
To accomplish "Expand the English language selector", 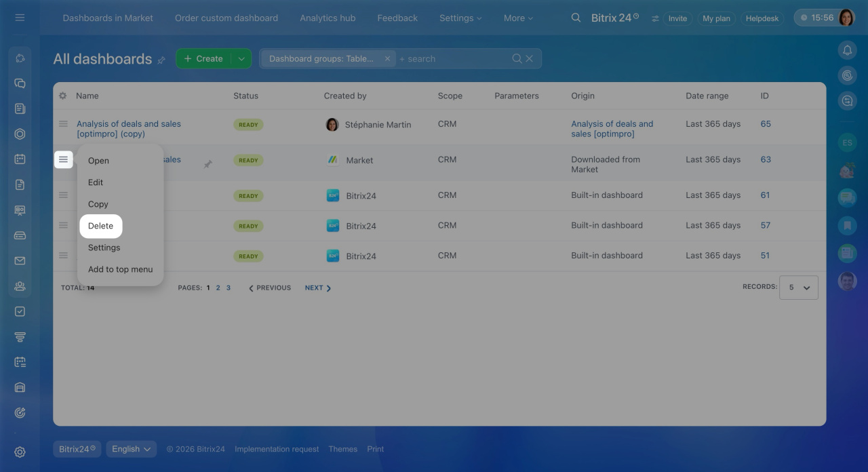I will coord(131,449).
